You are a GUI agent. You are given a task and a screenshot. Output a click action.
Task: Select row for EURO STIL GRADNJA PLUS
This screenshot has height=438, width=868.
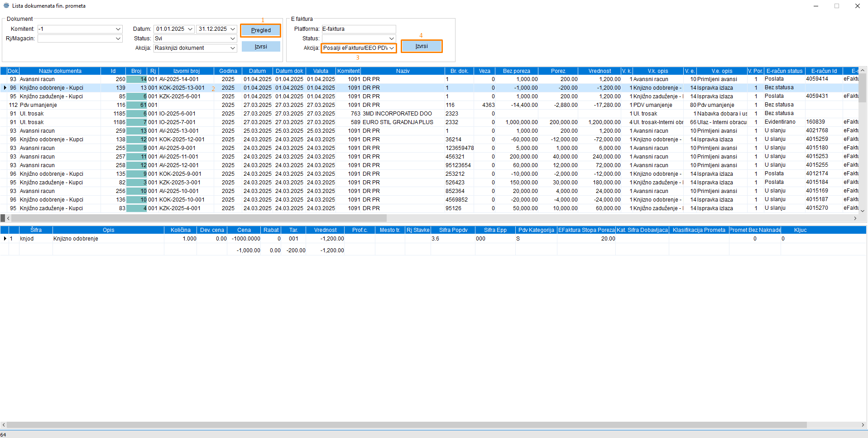coord(398,122)
